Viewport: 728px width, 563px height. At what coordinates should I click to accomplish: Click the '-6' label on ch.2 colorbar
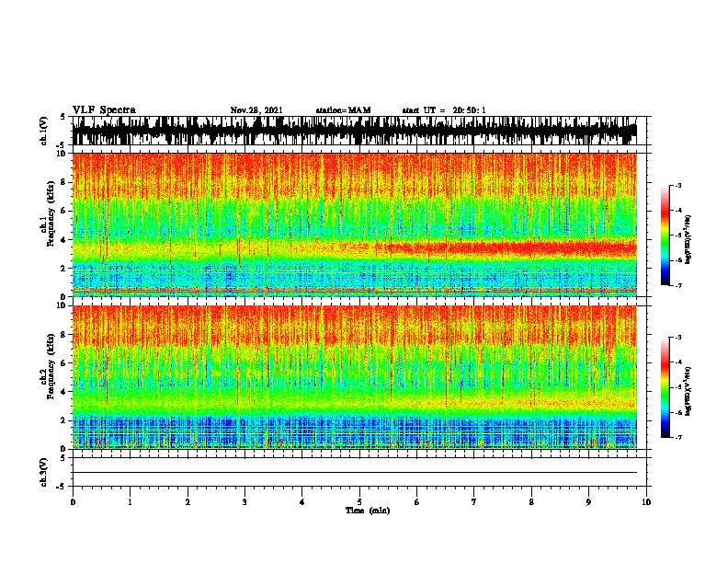pyautogui.click(x=678, y=412)
